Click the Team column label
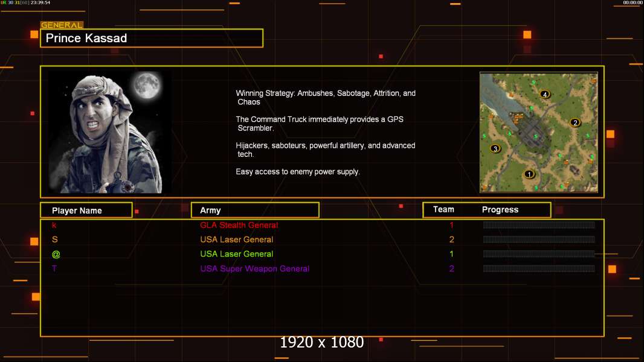This screenshot has height=362, width=644. pos(443,209)
